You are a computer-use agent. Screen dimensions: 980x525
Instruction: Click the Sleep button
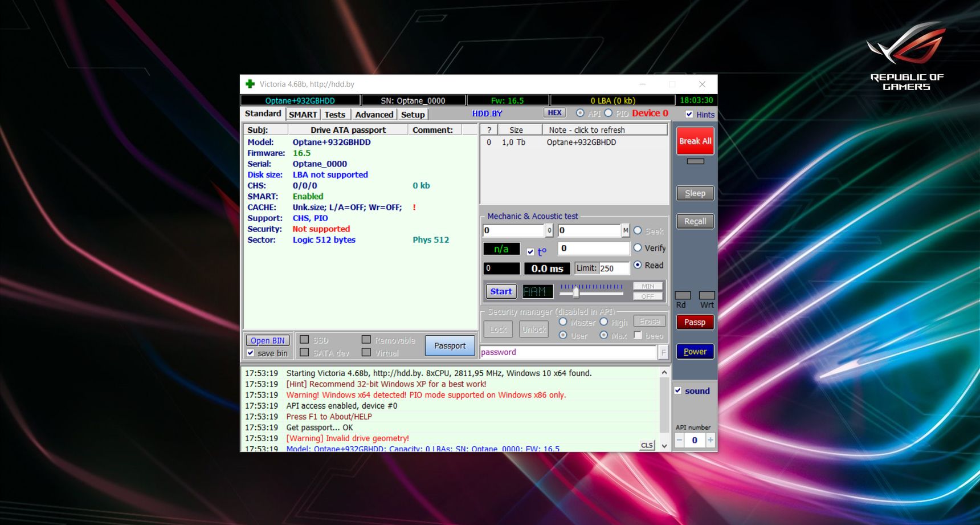tap(695, 193)
